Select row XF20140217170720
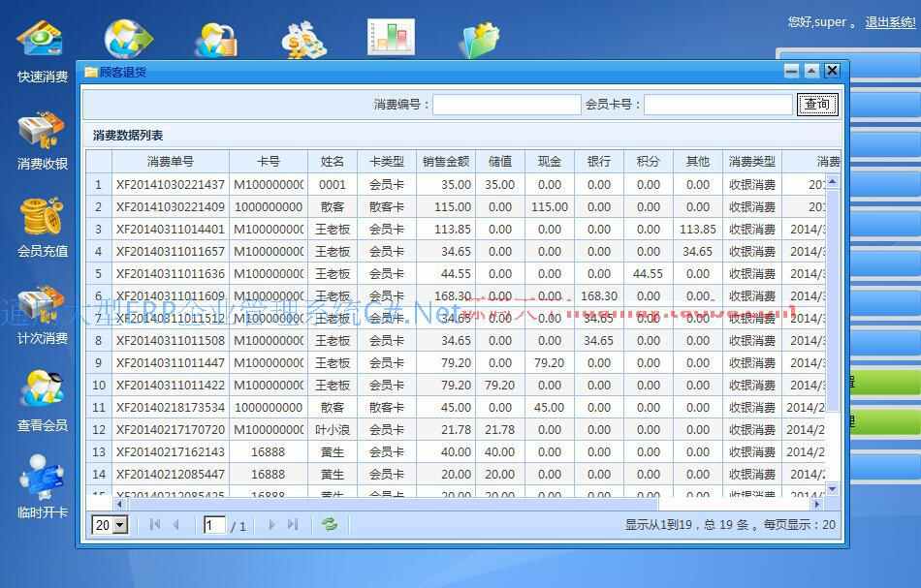The image size is (921, 588). click(x=456, y=430)
